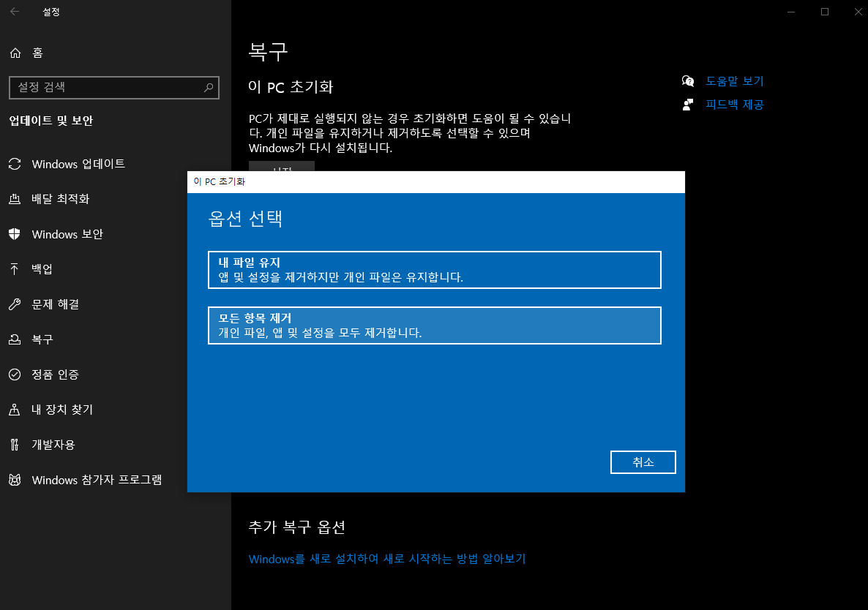Click the back arrow at top left
Image resolution: width=868 pixels, height=610 pixels.
point(15,12)
